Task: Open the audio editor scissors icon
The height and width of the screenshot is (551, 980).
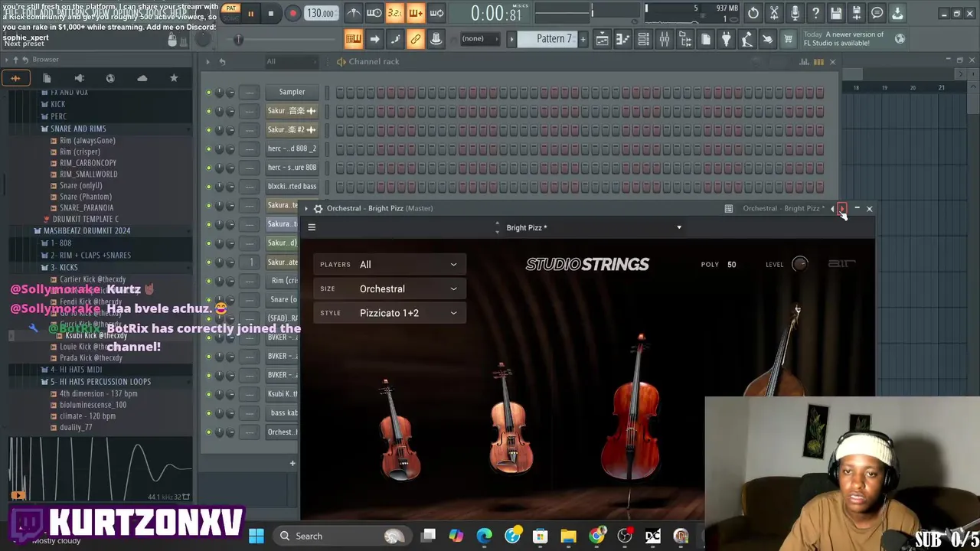Action: tap(774, 13)
